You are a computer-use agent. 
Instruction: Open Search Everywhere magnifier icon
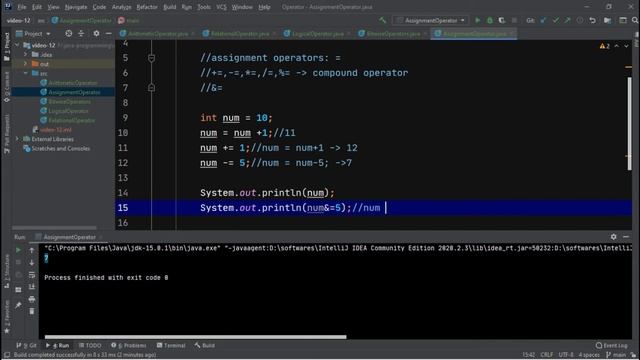pyautogui.click(x=635, y=20)
